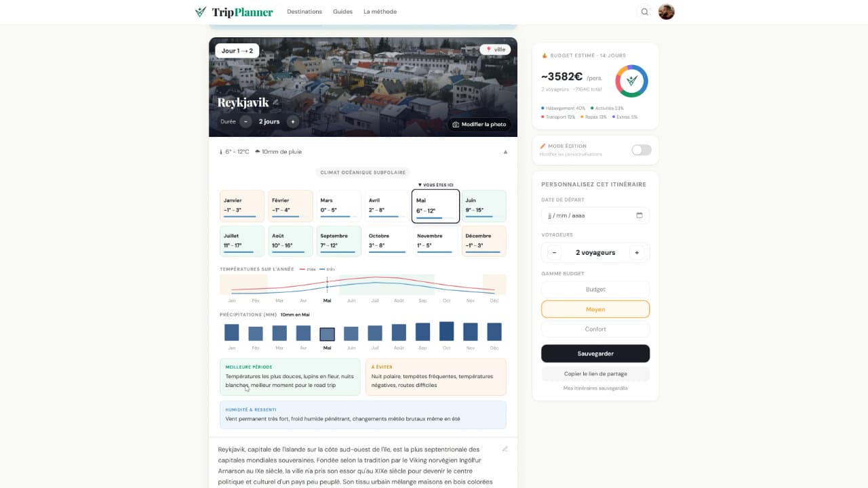Viewport: 868px width, 488px height.
Task: Open the search magnifier icon
Action: tap(645, 12)
